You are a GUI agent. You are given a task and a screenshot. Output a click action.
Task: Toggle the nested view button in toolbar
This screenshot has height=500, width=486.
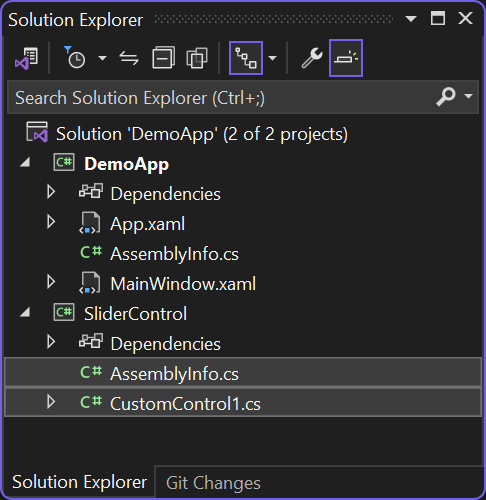click(246, 58)
